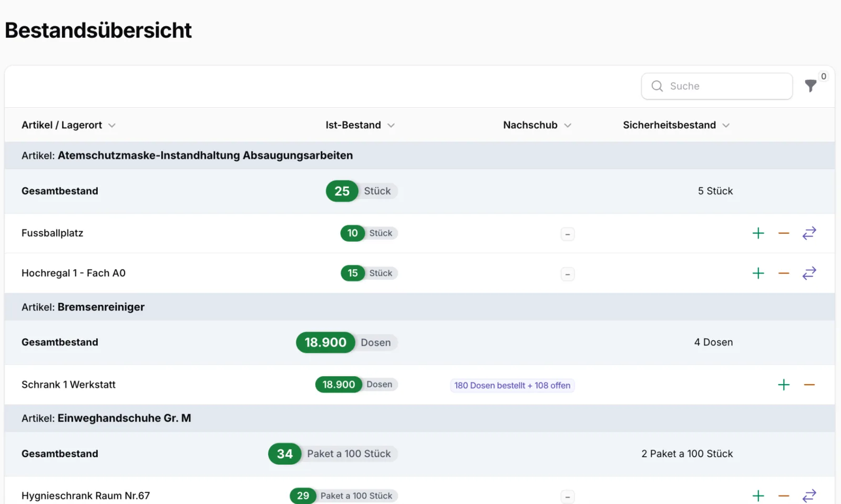Select the Atemschutzmaske-Instandhaltung article header row
Image resolution: width=841 pixels, height=504 pixels.
419,156
